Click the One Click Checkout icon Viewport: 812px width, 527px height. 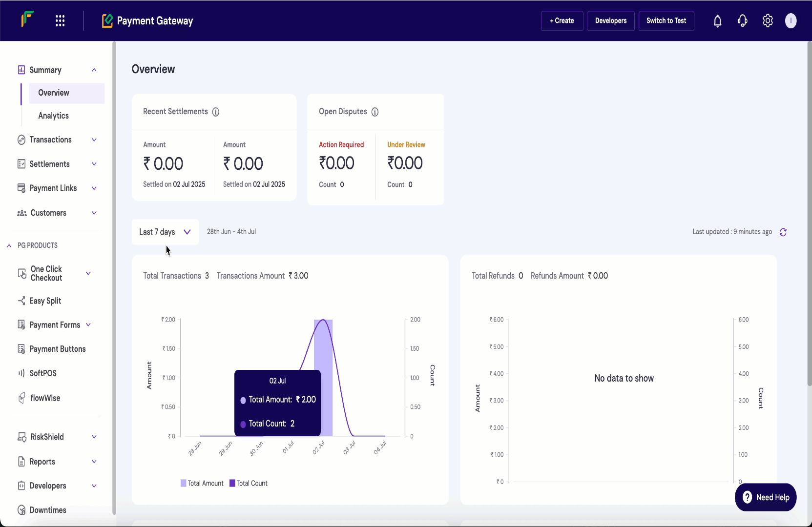tap(22, 273)
